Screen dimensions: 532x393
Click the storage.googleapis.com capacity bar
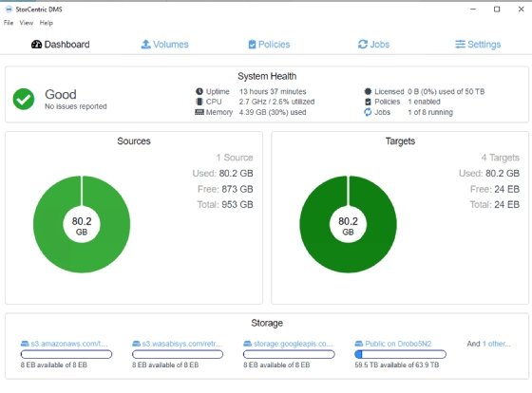[289, 354]
